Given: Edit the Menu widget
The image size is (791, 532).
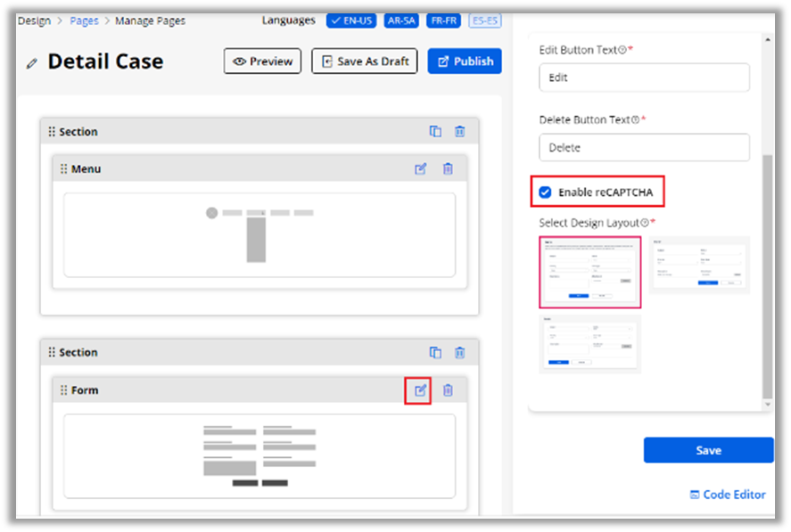Looking at the screenshot, I should [421, 168].
